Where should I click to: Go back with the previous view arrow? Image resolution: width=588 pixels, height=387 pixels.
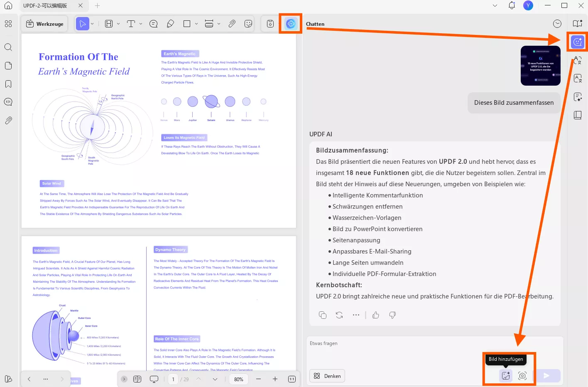click(29, 379)
